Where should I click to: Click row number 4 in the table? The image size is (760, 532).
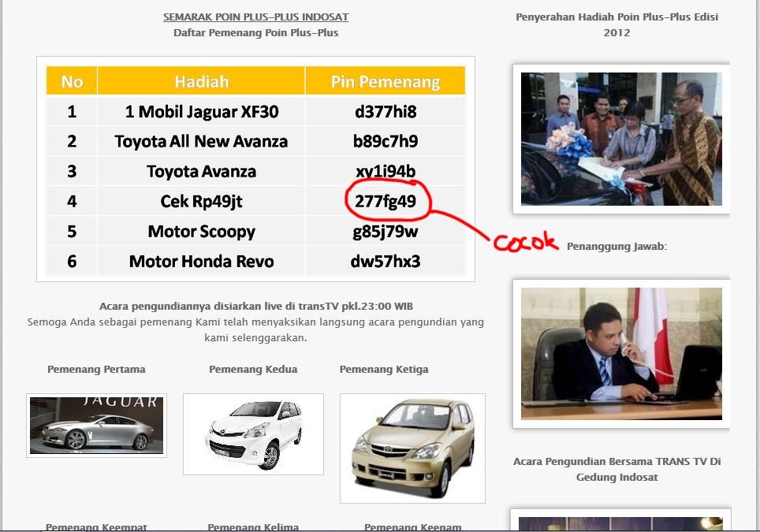pyautogui.click(x=72, y=201)
